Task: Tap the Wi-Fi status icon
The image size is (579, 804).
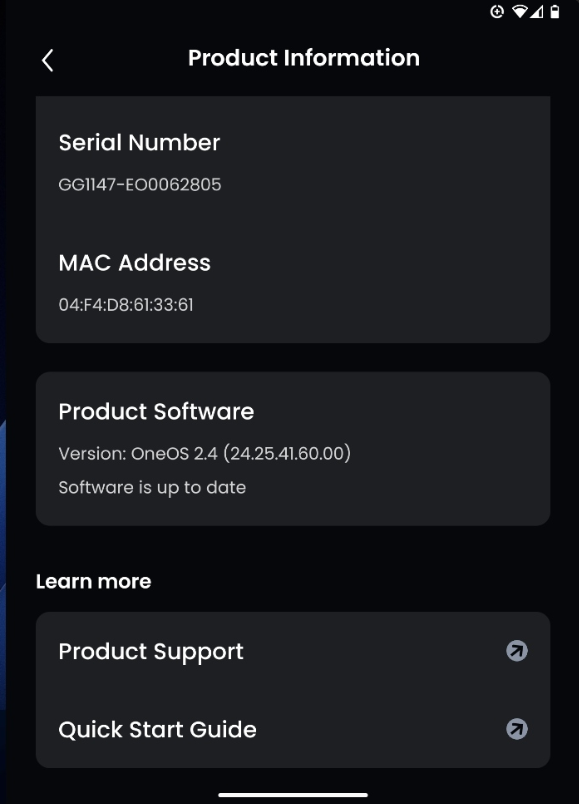Action: [520, 11]
